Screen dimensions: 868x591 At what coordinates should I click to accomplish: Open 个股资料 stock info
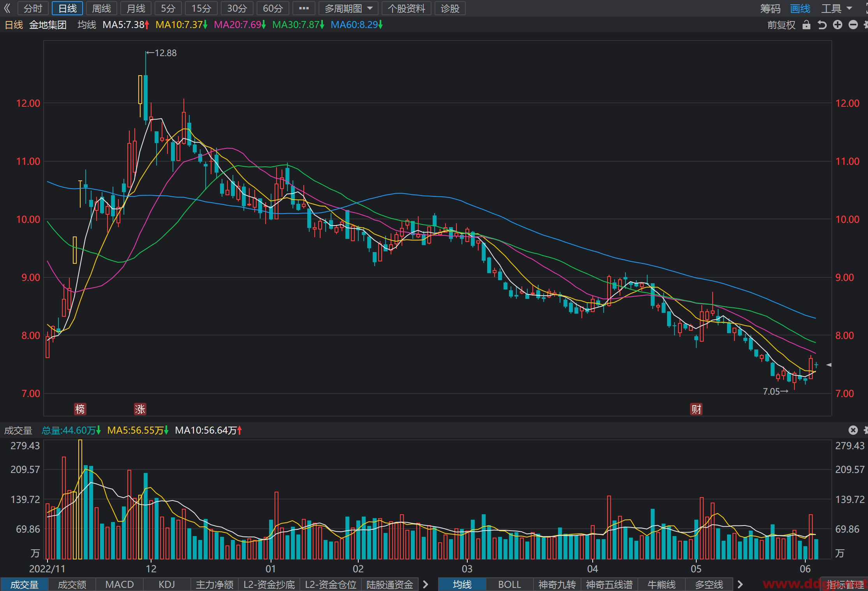click(407, 8)
